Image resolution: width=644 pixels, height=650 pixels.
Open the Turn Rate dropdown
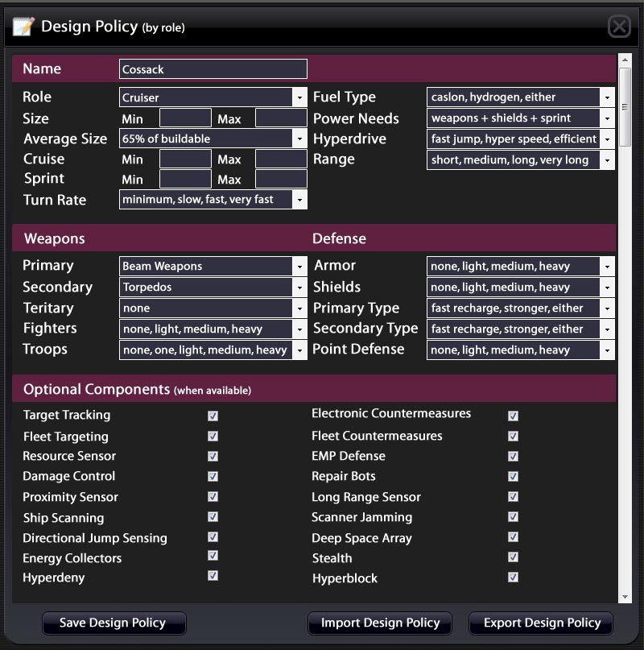[213, 200]
